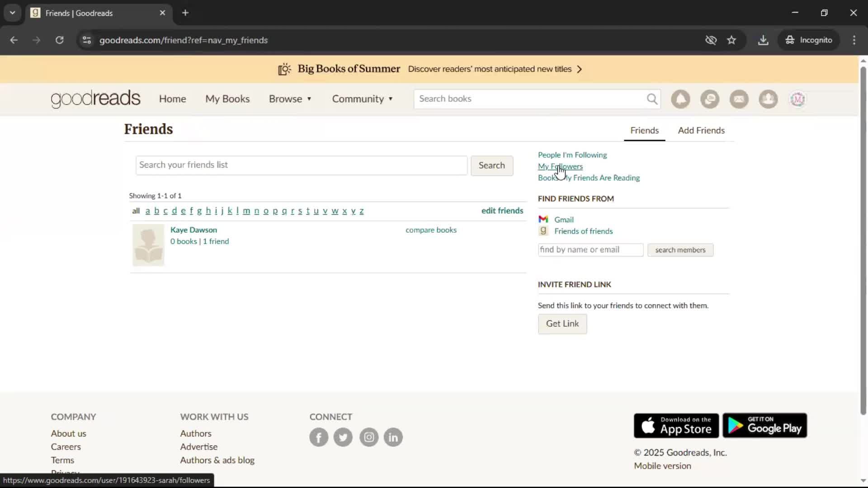The height and width of the screenshot is (488, 868).
Task: Open Goodreads LinkedIn page icon
Action: 393,437
